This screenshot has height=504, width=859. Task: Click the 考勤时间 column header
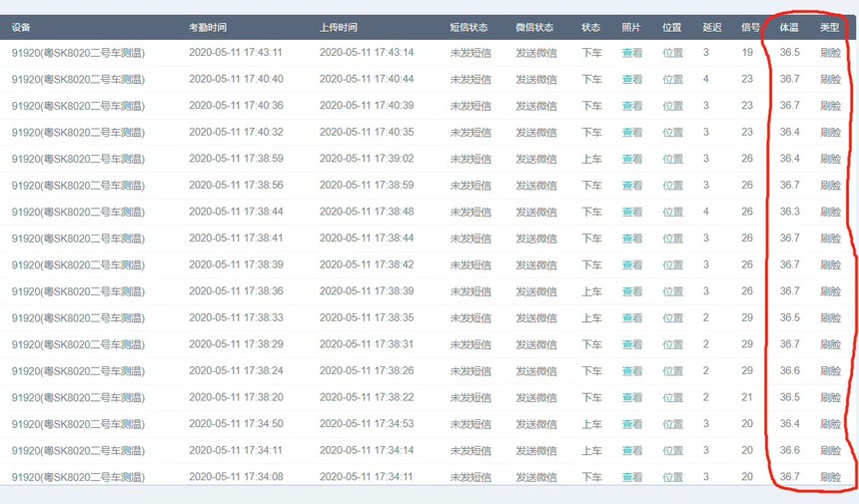coord(208,27)
